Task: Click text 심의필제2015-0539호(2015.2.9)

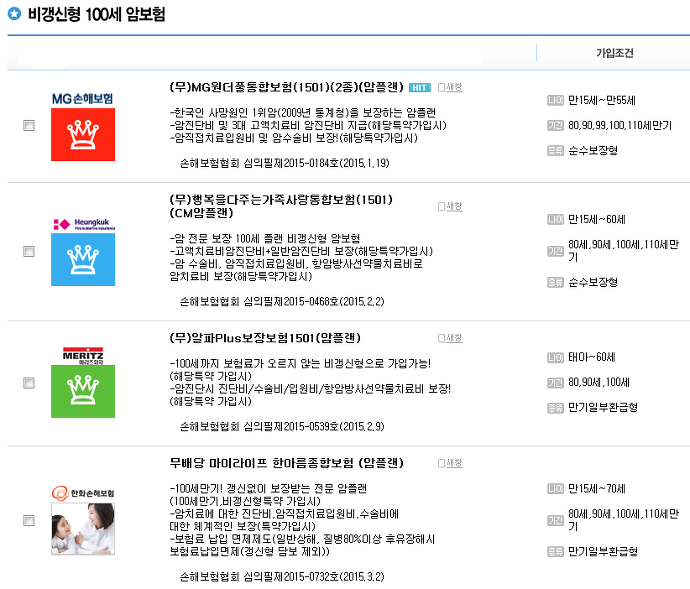Action: point(314,427)
